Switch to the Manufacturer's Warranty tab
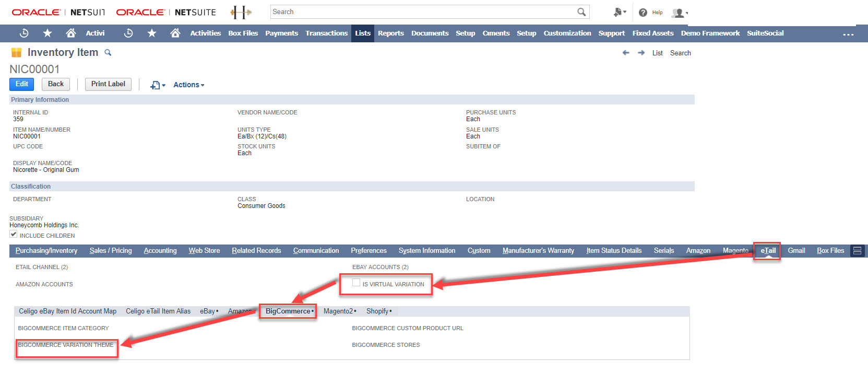 538,251
